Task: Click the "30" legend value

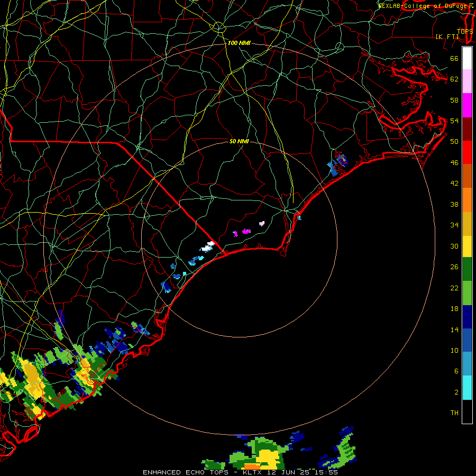Action: point(454,246)
